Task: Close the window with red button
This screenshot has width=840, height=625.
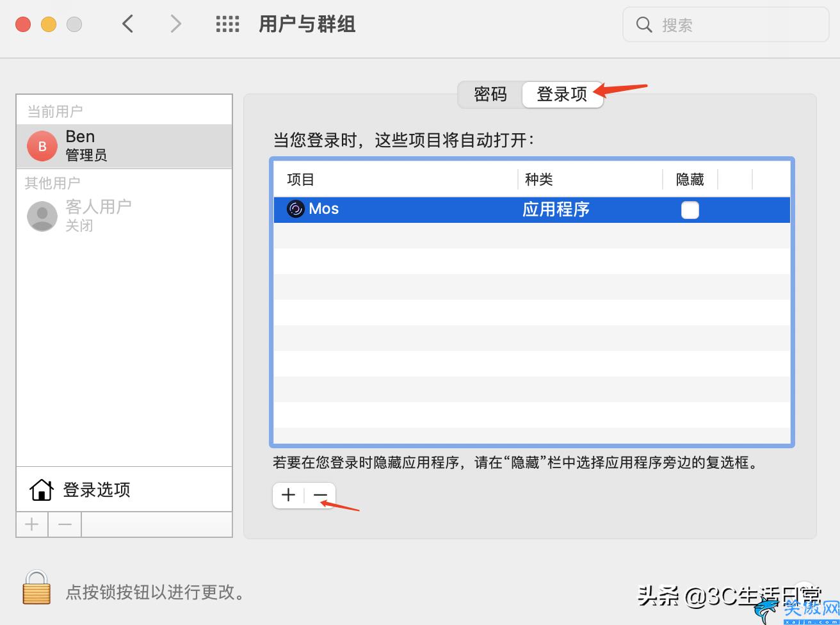Action: tap(23, 24)
